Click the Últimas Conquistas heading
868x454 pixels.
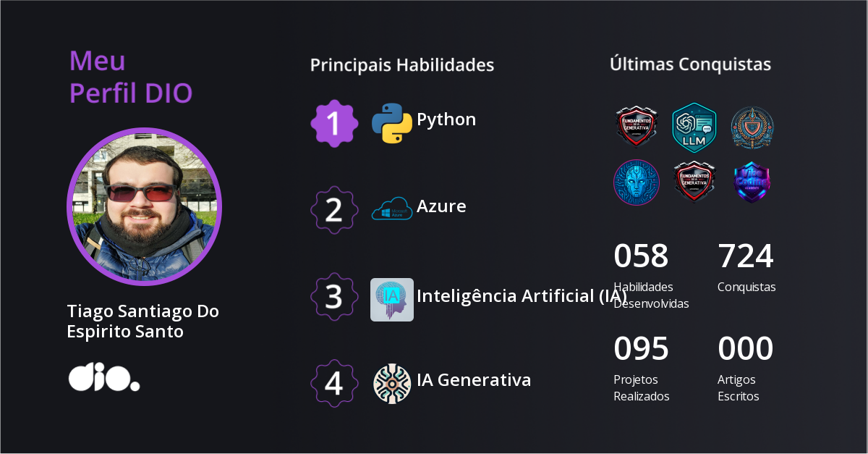tap(690, 64)
